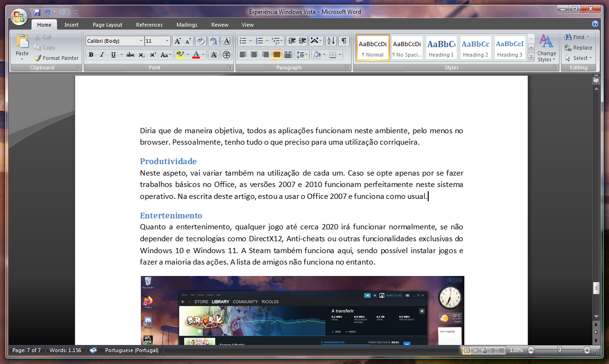Image resolution: width=609 pixels, height=364 pixels.
Task: Toggle strikethrough formatting
Action: coord(130,55)
